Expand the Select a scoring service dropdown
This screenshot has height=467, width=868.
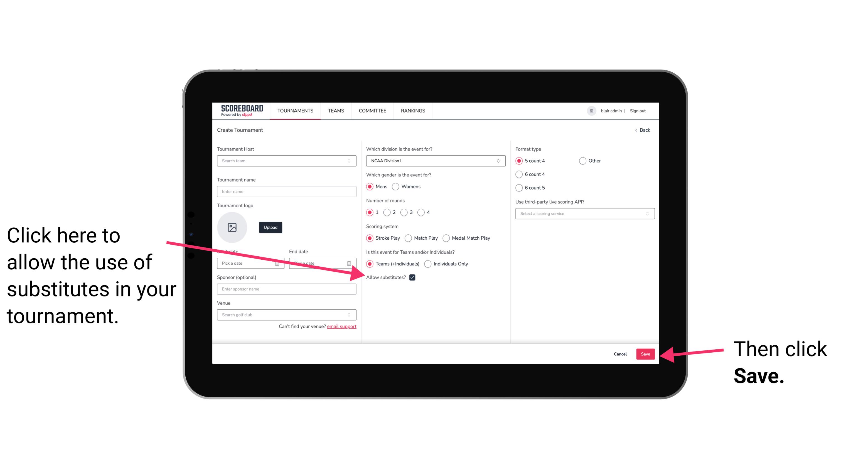pos(583,213)
